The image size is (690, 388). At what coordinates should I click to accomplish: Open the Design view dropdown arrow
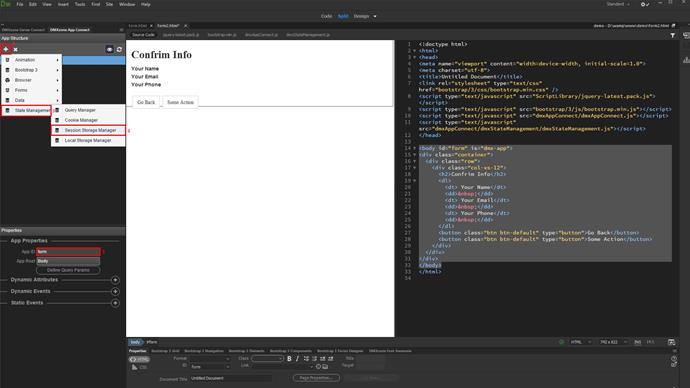point(375,16)
